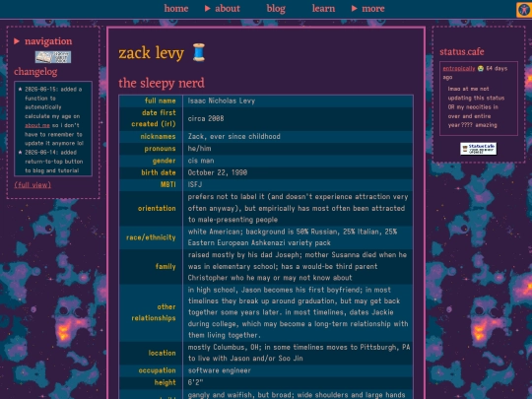Click the 'mostly Columbus, OH' location text
This screenshot has height=399, width=532.
299,353
